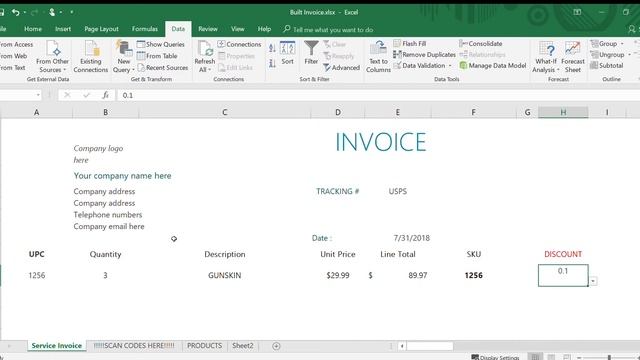Image resolution: width=640 pixels, height=360 pixels.
Task: Open Advanced filter options
Action: tap(341, 67)
